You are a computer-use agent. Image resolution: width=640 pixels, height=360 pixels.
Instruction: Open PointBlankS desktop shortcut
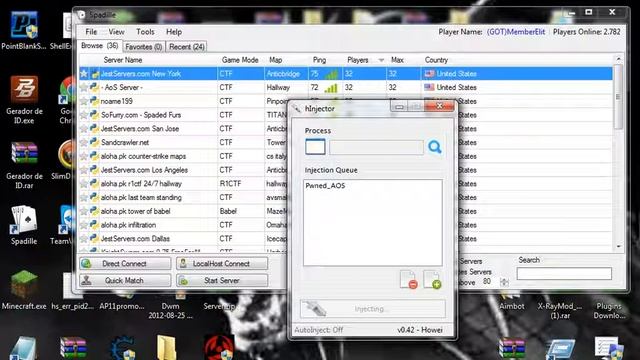pyautogui.click(x=24, y=31)
